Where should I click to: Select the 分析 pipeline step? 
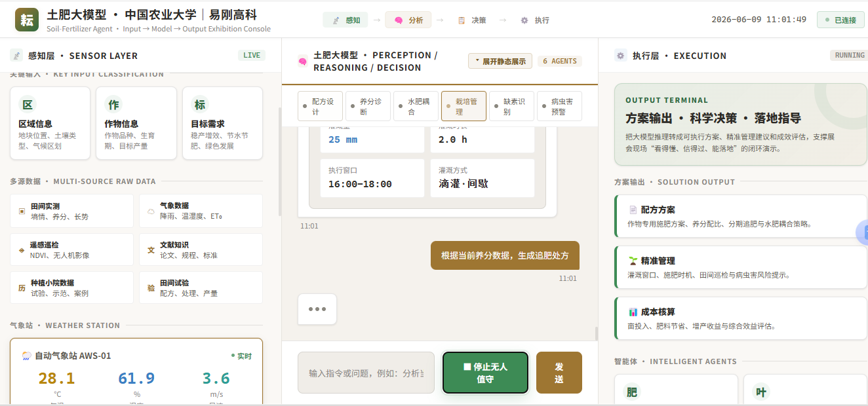(x=408, y=20)
